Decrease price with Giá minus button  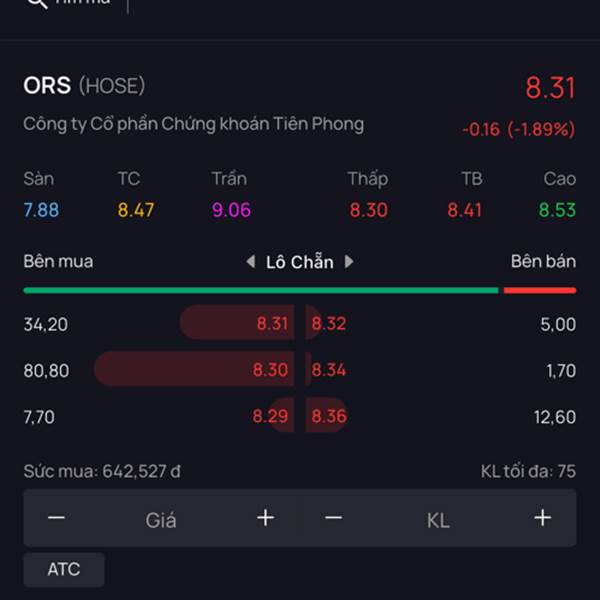click(56, 518)
